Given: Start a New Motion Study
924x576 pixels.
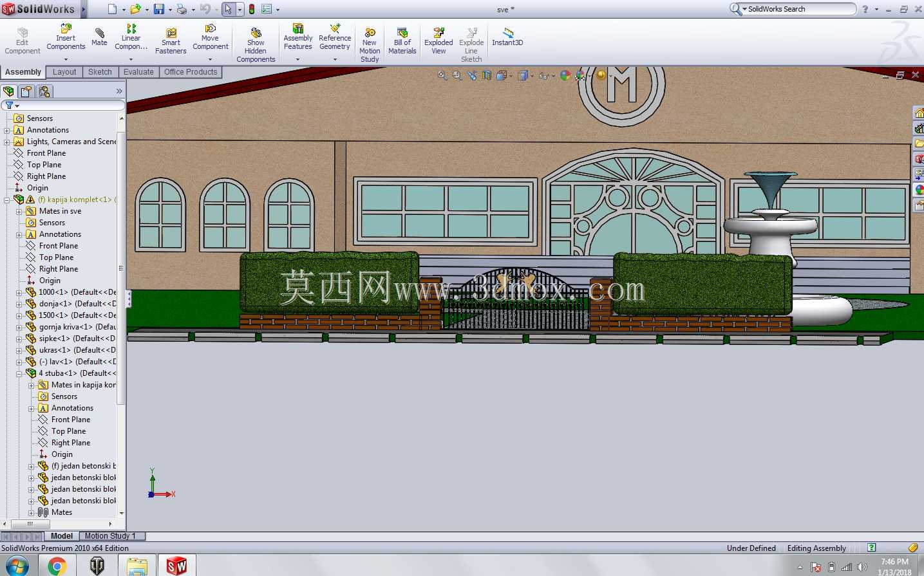Looking at the screenshot, I should [370, 45].
